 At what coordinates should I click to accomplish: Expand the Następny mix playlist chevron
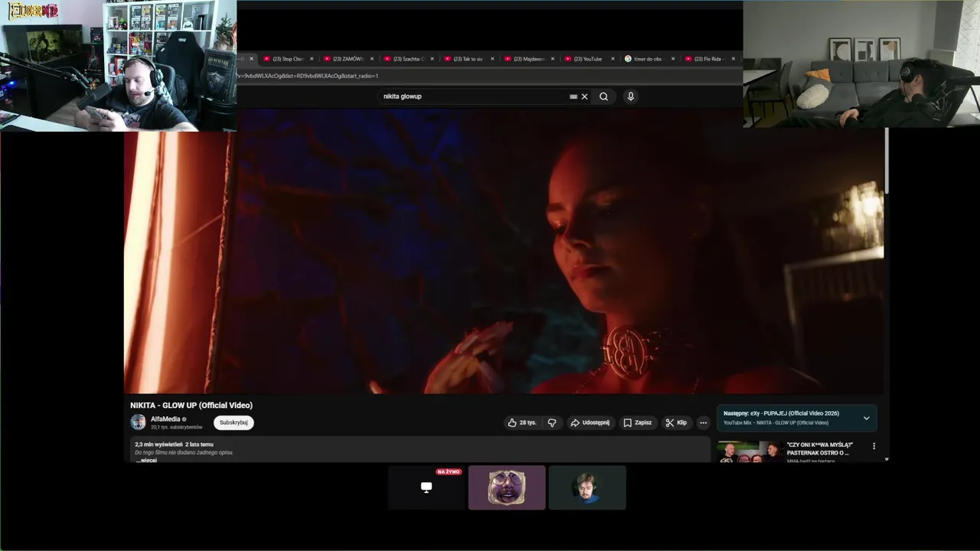tap(866, 418)
